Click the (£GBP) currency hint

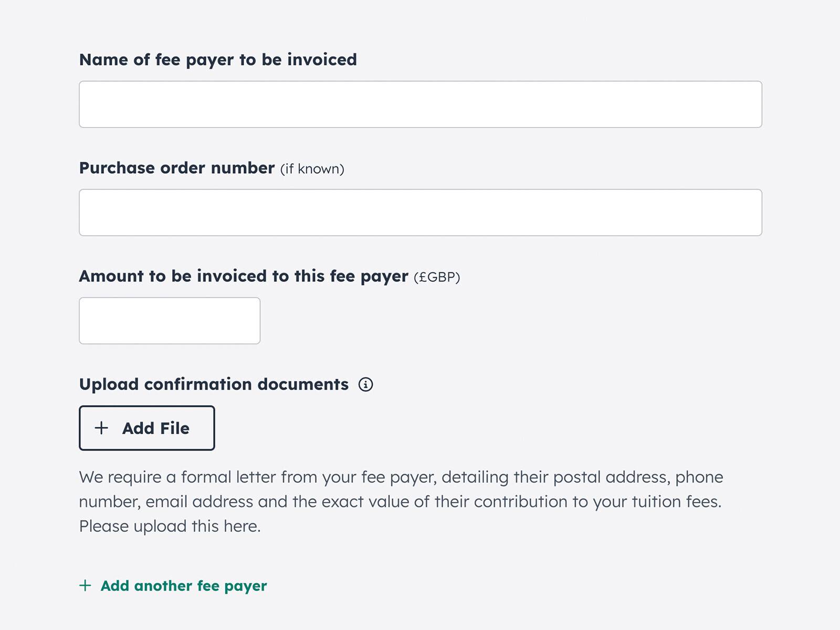point(437,277)
